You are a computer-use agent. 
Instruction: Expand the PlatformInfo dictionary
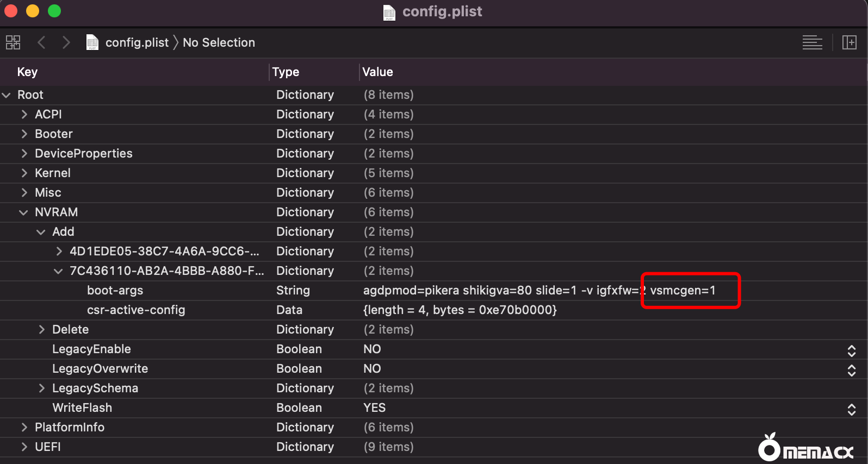tap(24, 428)
